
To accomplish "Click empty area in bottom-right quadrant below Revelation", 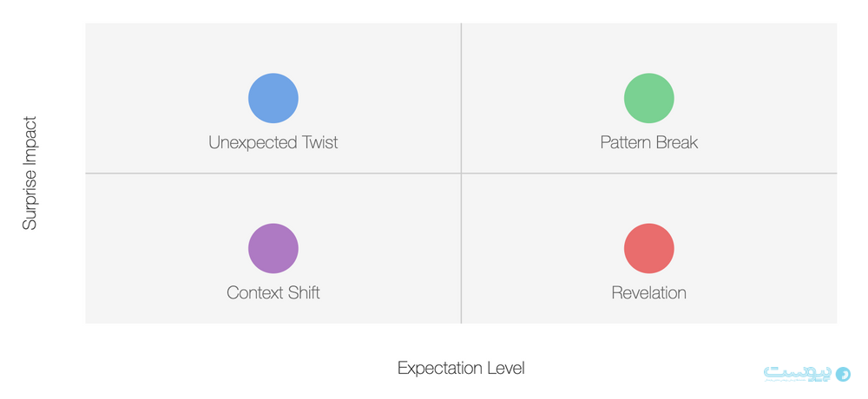I will (649, 312).
